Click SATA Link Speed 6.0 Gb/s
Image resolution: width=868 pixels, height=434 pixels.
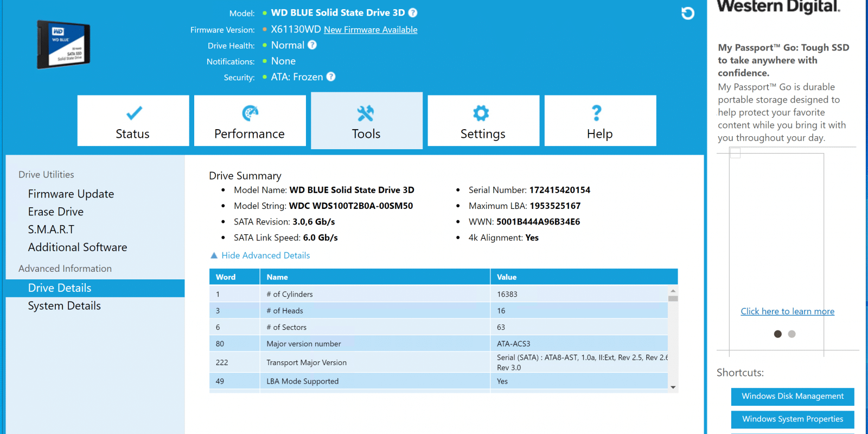[321, 238]
